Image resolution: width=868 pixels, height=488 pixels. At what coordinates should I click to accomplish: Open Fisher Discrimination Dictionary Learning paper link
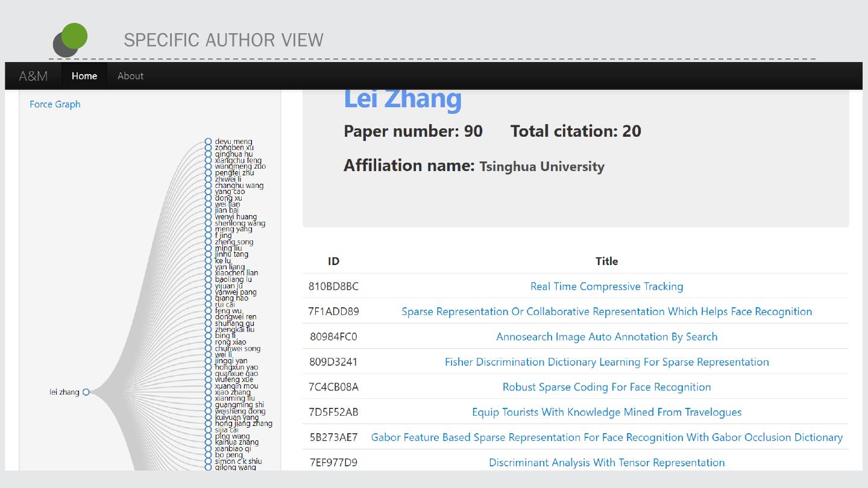606,362
